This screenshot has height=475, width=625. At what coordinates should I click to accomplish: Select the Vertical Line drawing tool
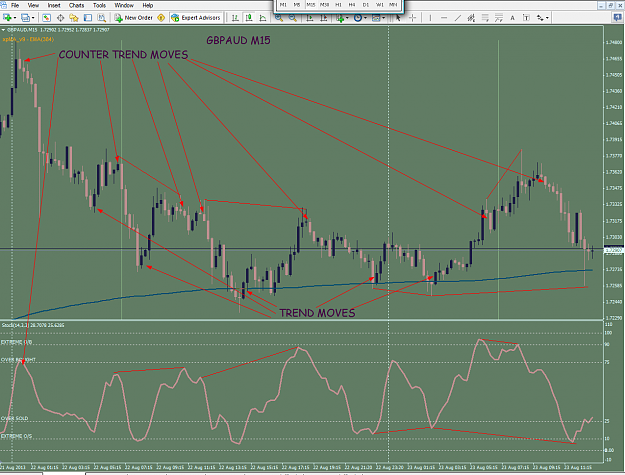tap(430, 18)
